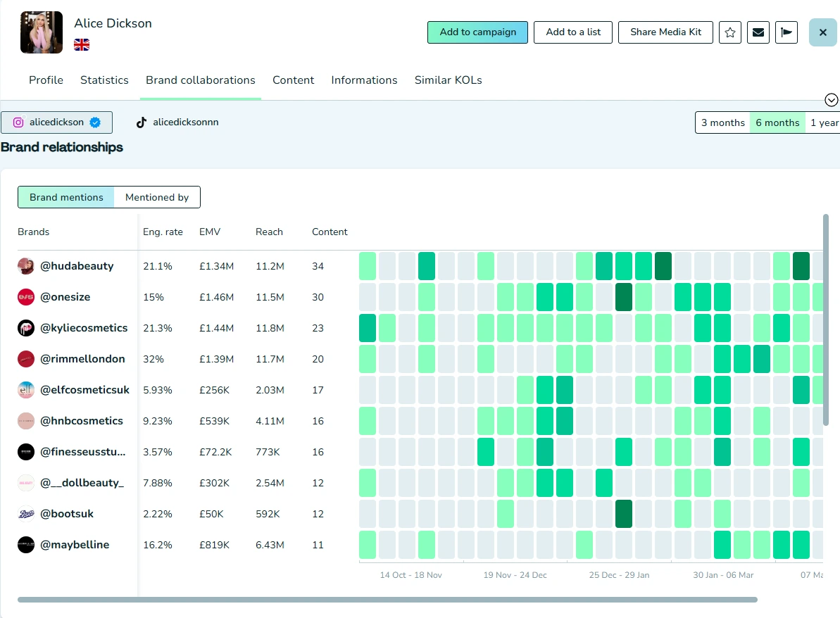
Task: Click the @kyliecosmetics brand logo
Action: tap(26, 328)
